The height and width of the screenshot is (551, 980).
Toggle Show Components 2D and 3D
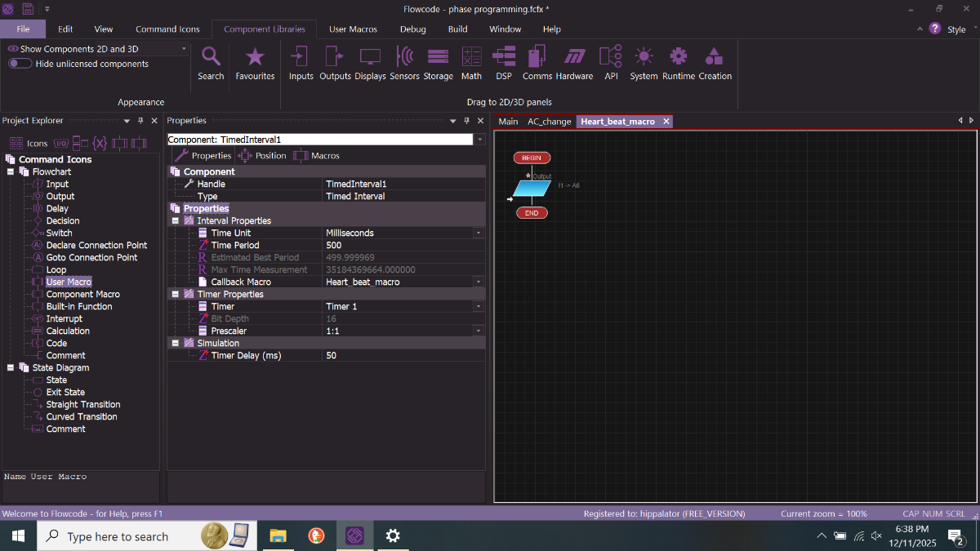[12, 48]
